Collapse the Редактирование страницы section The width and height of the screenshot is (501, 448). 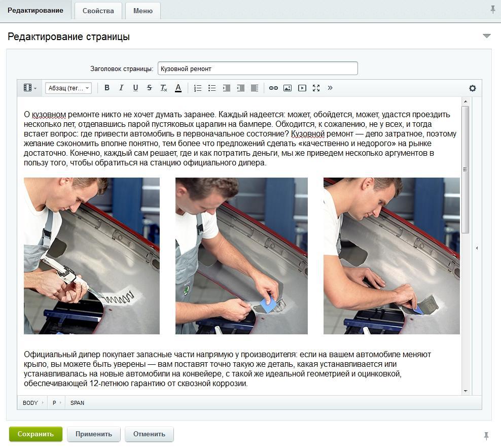pos(487,36)
